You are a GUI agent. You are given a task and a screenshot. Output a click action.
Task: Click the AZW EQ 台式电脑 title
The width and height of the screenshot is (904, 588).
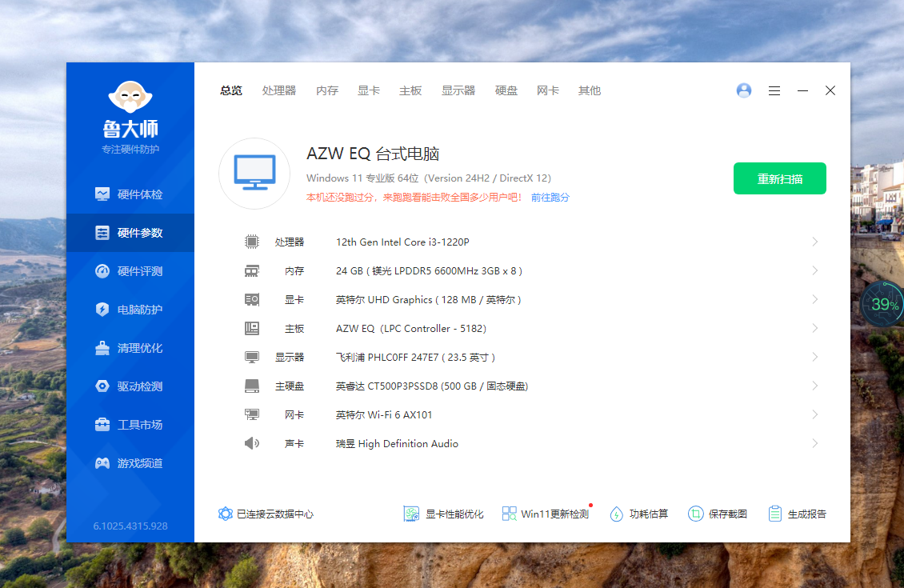click(373, 154)
